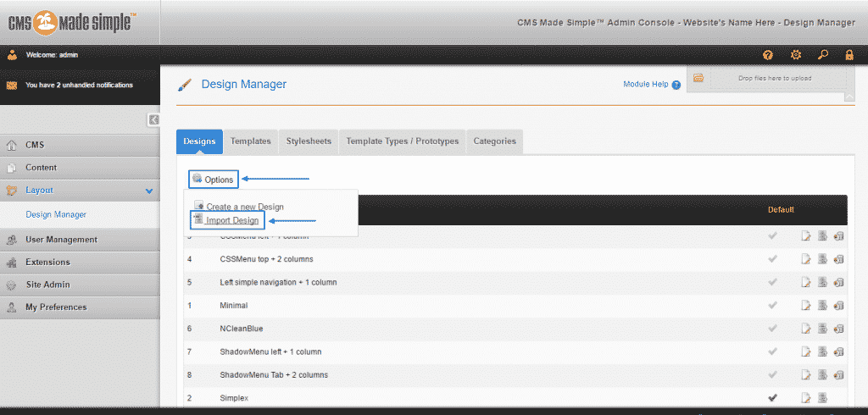The image size is (868, 415).
Task: Expand the My Preferences section
Action: coord(80,307)
